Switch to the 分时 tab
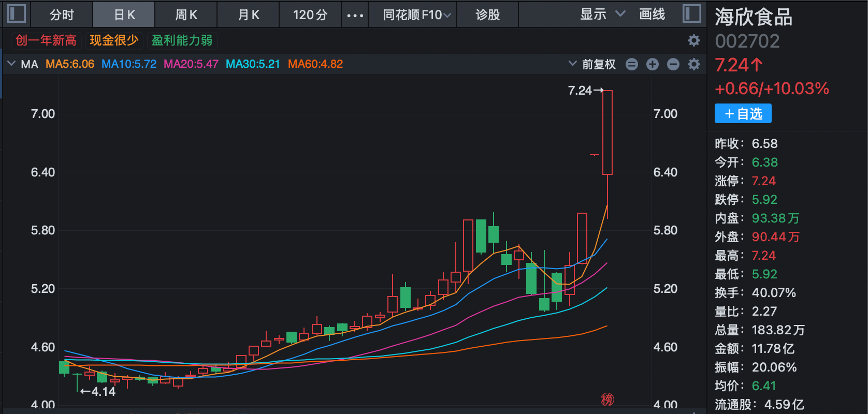Image resolution: width=868 pixels, height=414 pixels. [x=62, y=14]
